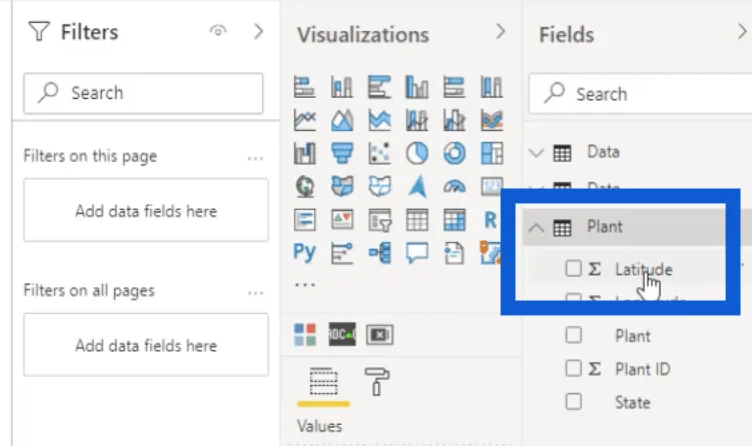The width and height of the screenshot is (752, 446).
Task: Select the Stacked bar chart visual
Action: pyautogui.click(x=305, y=87)
